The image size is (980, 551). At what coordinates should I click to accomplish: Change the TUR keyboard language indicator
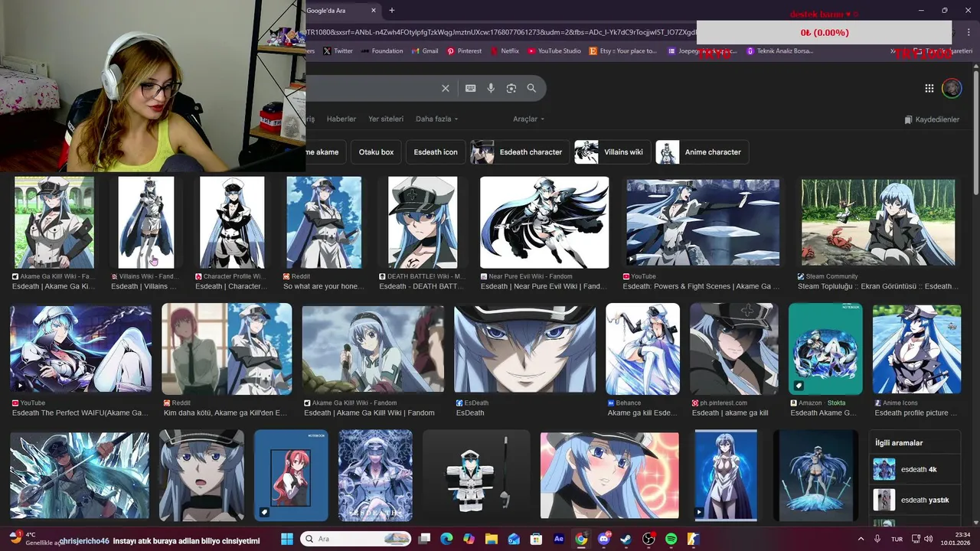[x=896, y=539]
